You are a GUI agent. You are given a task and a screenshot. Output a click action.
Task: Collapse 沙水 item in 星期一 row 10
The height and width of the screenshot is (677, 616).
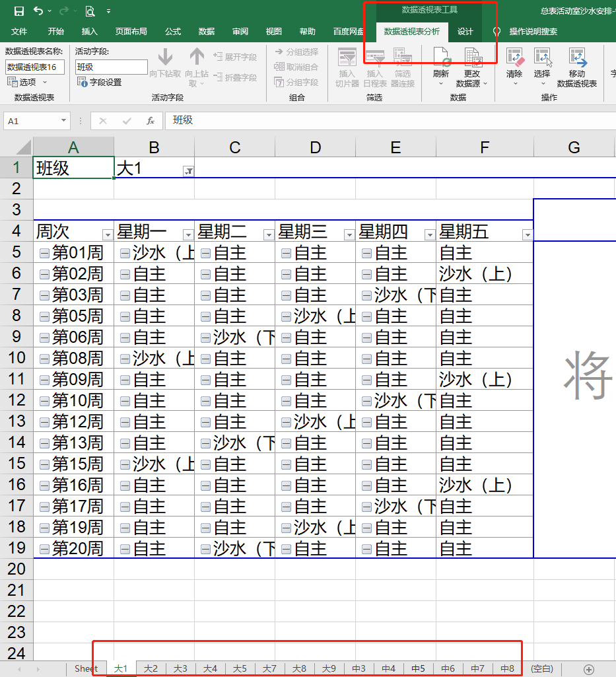(125, 359)
